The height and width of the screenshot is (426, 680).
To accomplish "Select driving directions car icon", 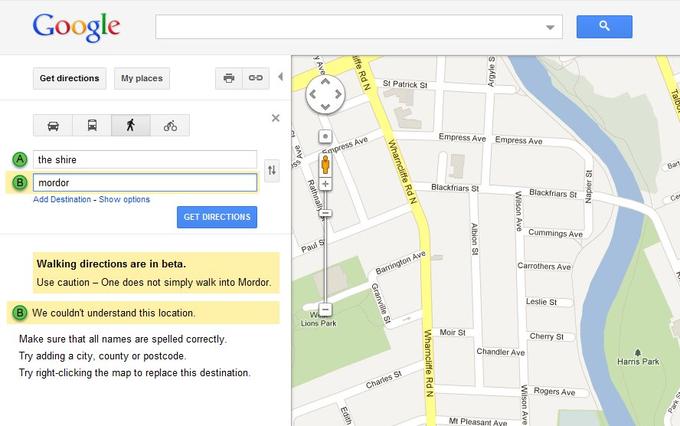I will pyautogui.click(x=53, y=125).
